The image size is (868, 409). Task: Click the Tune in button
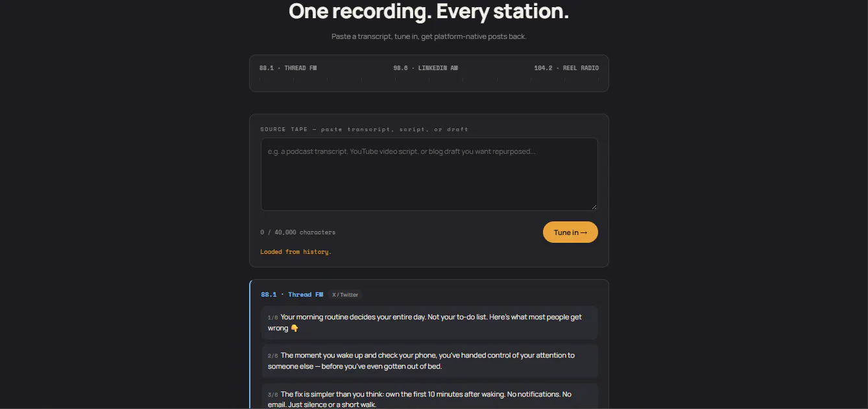[x=570, y=232]
